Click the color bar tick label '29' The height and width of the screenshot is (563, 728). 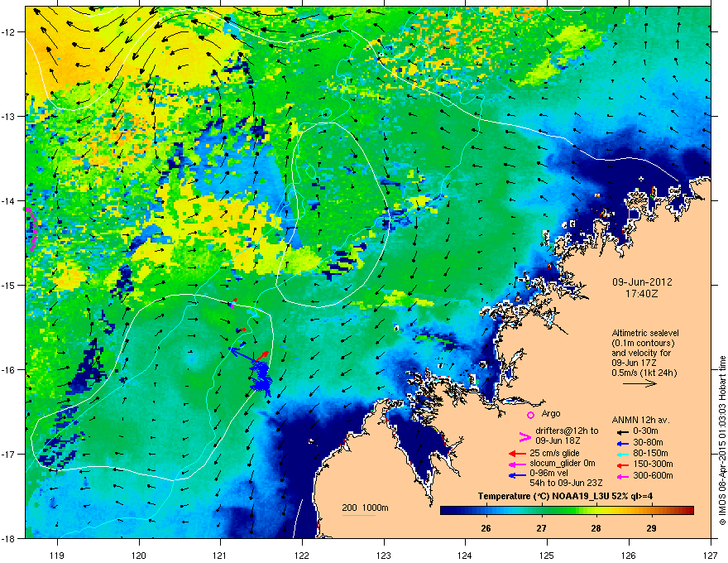click(651, 528)
